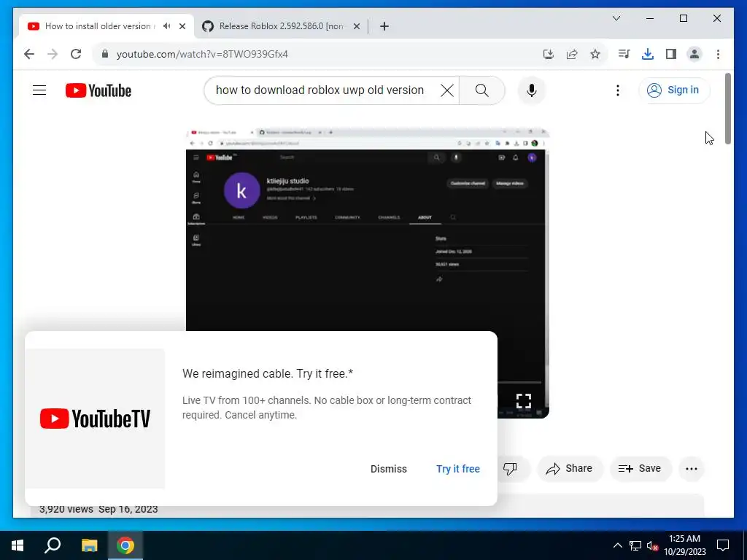Image resolution: width=747 pixels, height=560 pixels.
Task: Dislike the video
Action: tap(510, 469)
